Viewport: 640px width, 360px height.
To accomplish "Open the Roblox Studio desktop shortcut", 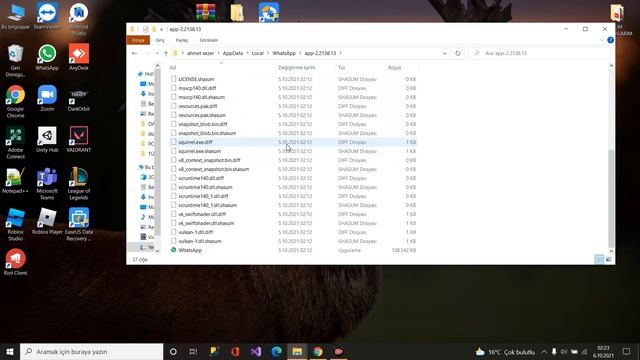I will tap(16, 224).
